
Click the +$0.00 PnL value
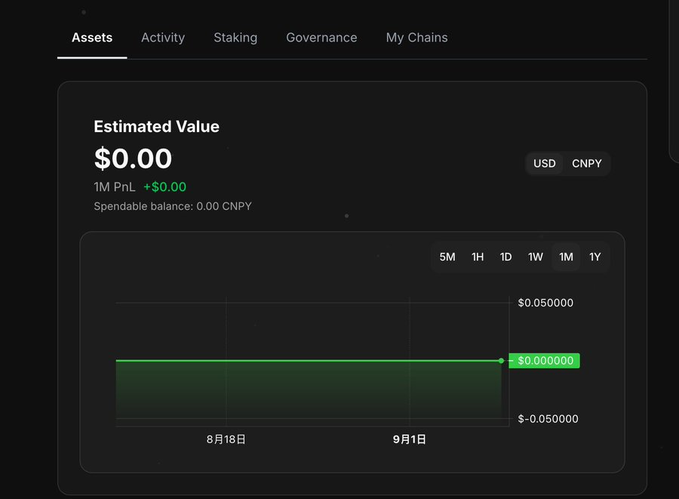tap(165, 187)
